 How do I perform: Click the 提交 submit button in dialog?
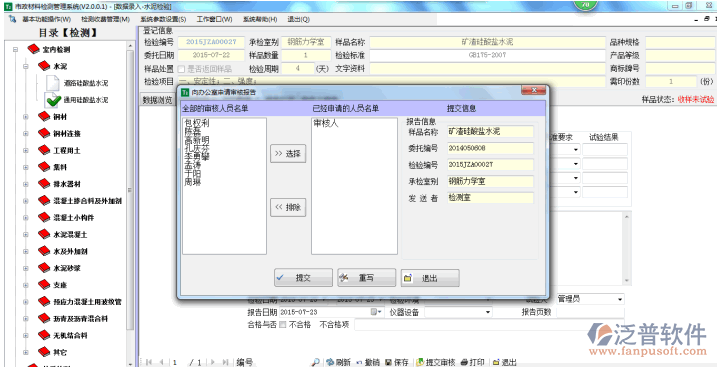pos(304,278)
